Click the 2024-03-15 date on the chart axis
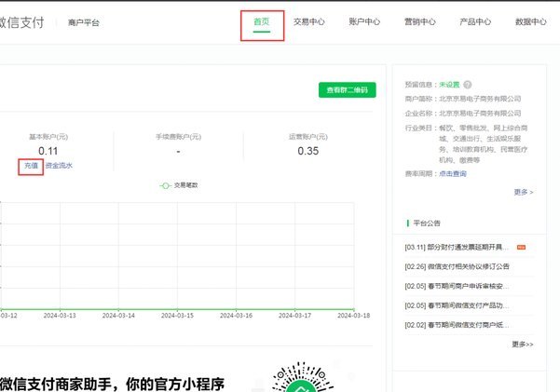The height and width of the screenshot is (392, 560). 177,316
